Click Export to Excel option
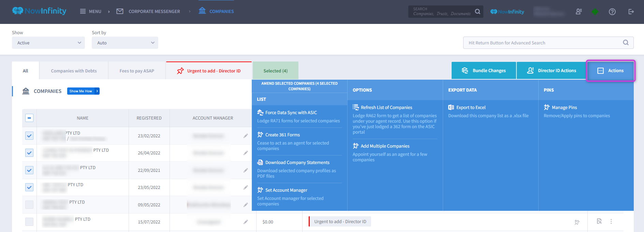The height and width of the screenshot is (232, 644). click(471, 107)
